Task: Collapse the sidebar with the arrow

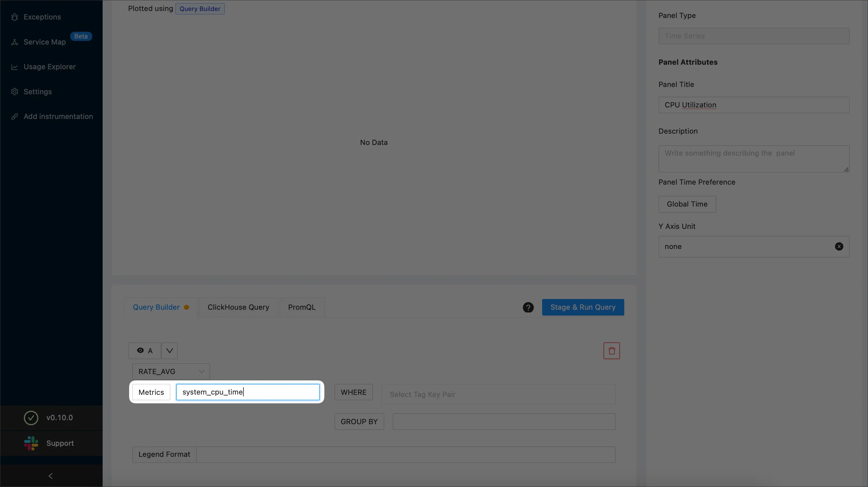Action: (x=50, y=476)
